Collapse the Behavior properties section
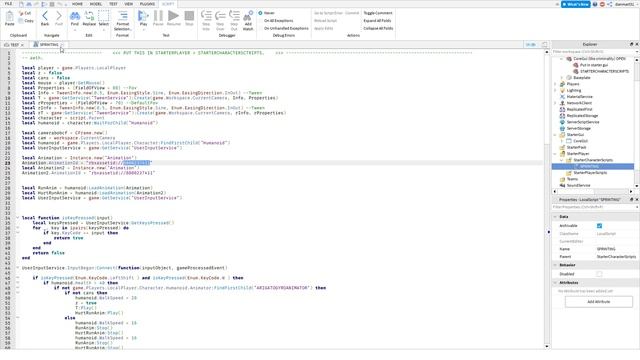Screen dimensions: 640x360 pos(555,265)
